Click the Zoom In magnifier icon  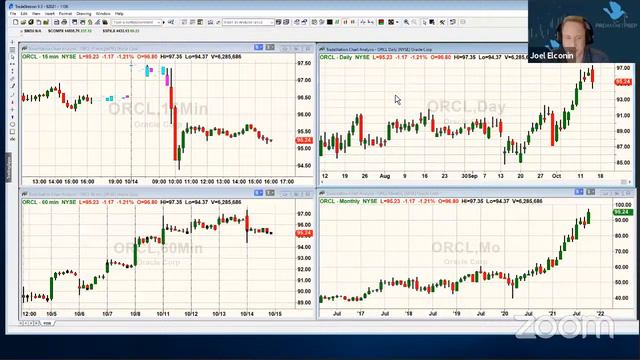point(407,22)
